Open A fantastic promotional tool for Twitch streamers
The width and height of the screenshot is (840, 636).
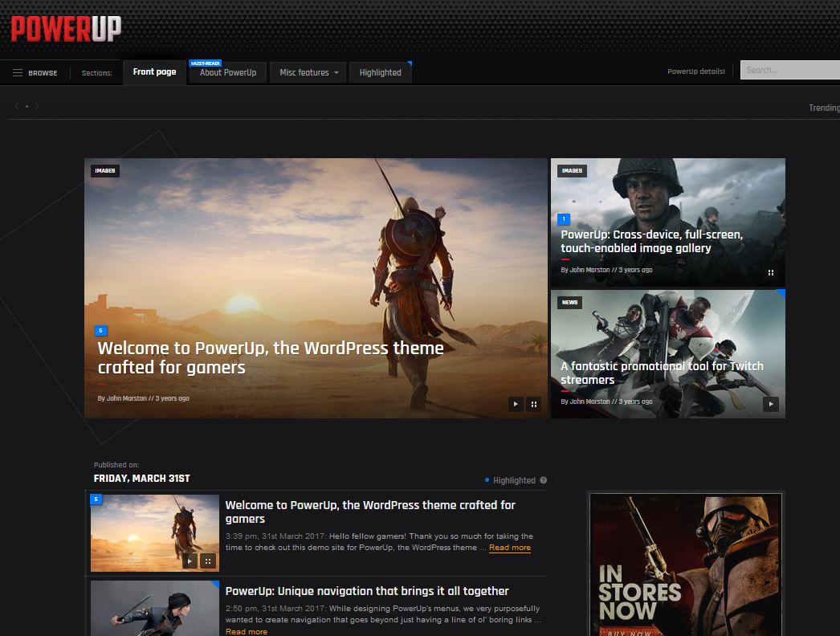tap(663, 373)
